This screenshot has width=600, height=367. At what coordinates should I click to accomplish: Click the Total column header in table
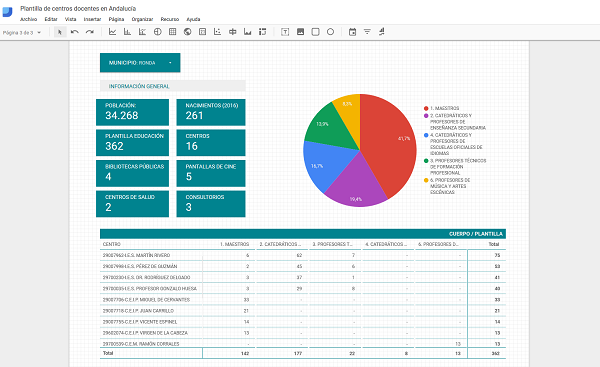click(494, 244)
